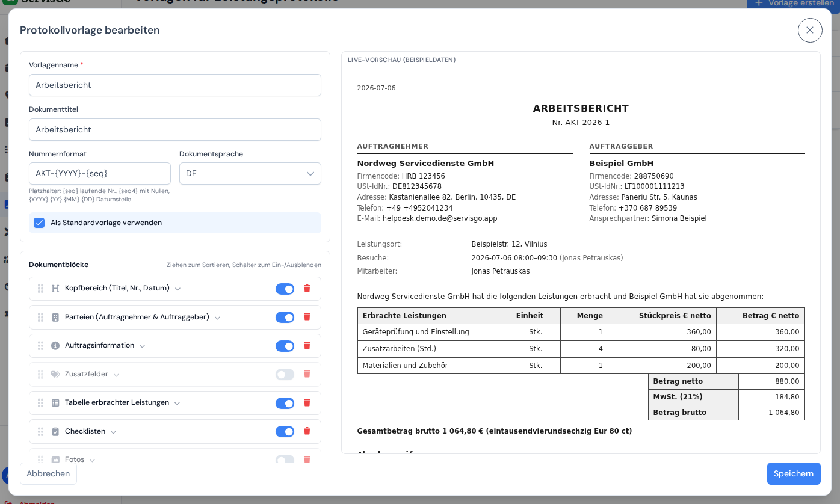Delete the Kopfbereich block via trash icon
The height and width of the screenshot is (504, 840).
tap(307, 289)
